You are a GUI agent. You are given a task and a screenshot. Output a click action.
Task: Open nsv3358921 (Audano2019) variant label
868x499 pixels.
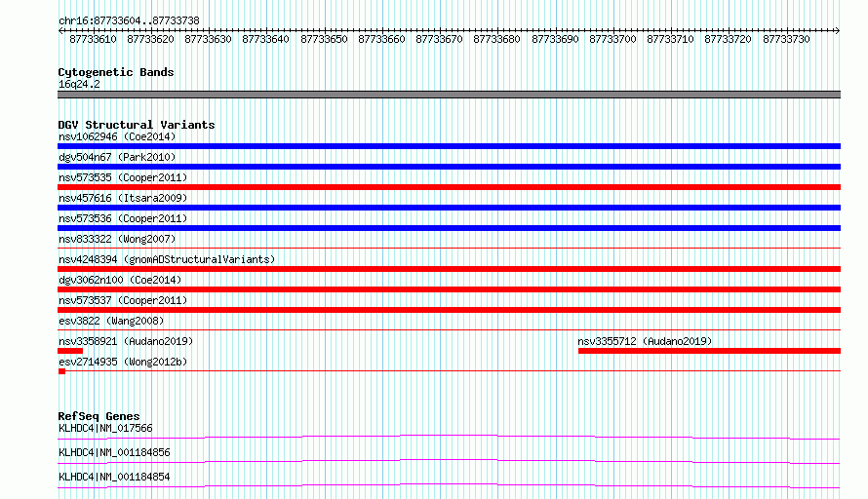pos(126,341)
